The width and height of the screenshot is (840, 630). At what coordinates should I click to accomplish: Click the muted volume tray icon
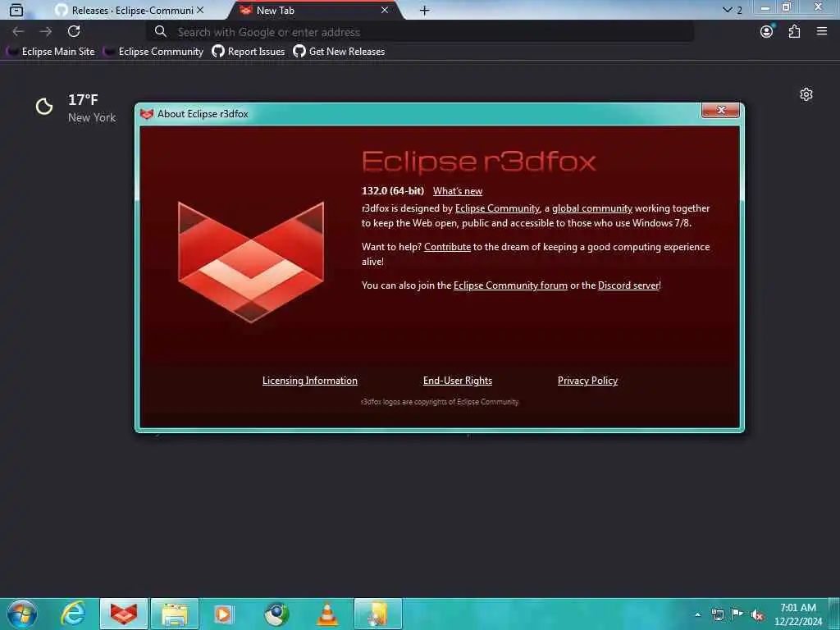[757, 614]
